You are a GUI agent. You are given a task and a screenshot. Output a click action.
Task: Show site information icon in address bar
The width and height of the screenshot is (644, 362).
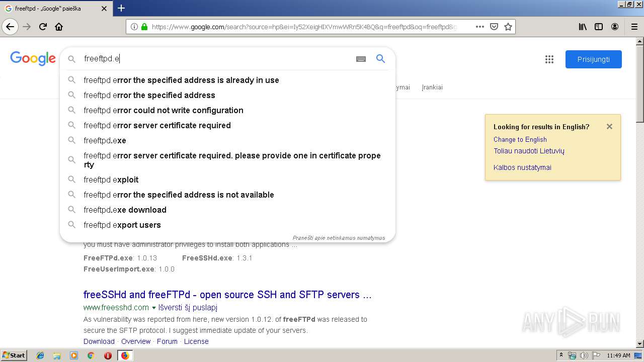(134, 27)
